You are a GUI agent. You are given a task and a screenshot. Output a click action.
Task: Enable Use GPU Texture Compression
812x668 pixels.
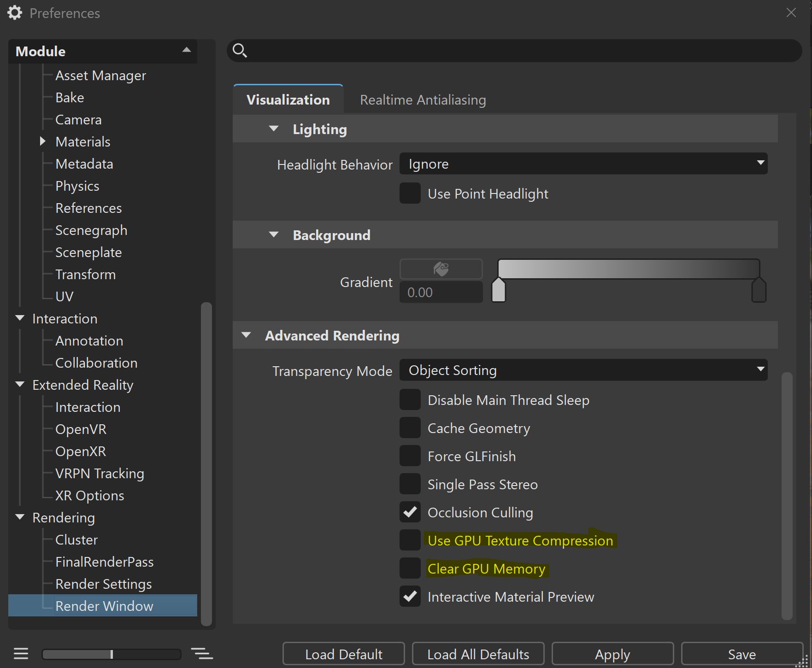pyautogui.click(x=410, y=540)
